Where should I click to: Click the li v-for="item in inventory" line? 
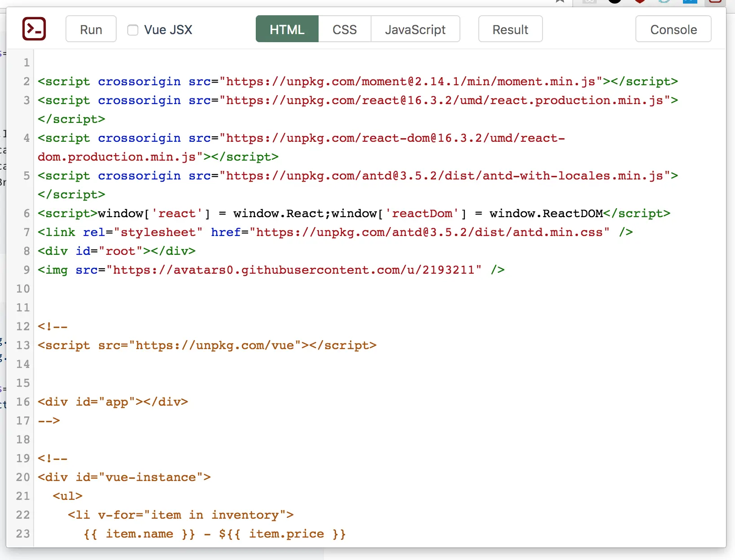coord(181,515)
